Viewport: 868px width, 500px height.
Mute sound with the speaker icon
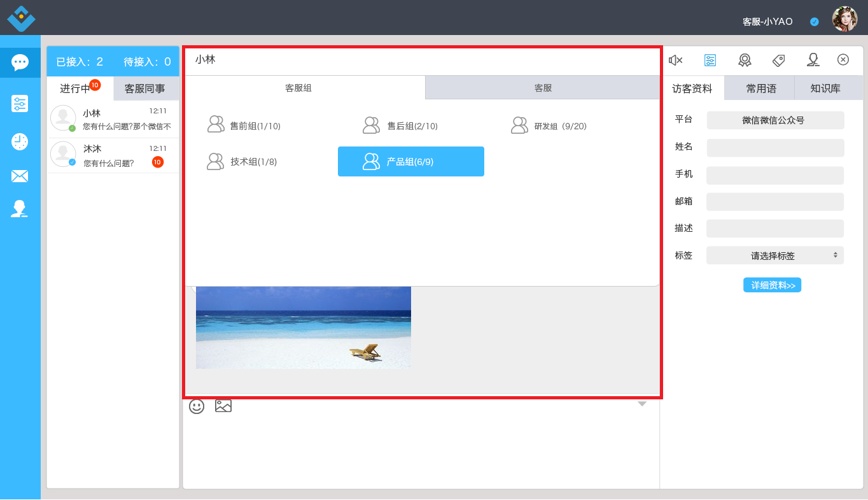tap(675, 60)
